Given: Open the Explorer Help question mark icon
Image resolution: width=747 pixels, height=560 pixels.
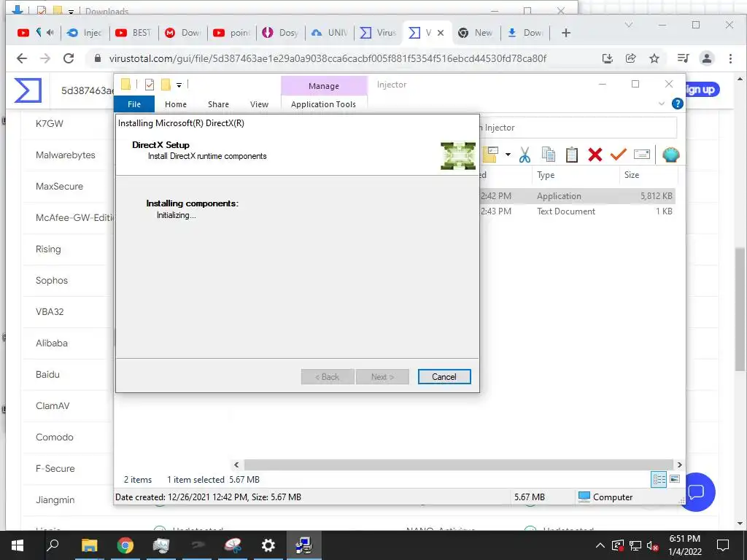Looking at the screenshot, I should [677, 104].
